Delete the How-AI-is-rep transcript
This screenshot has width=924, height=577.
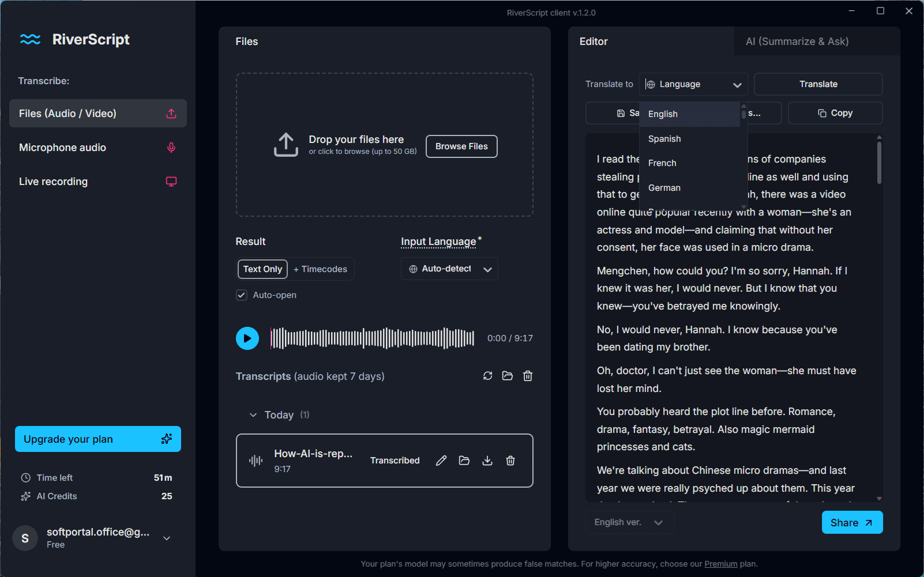click(510, 461)
